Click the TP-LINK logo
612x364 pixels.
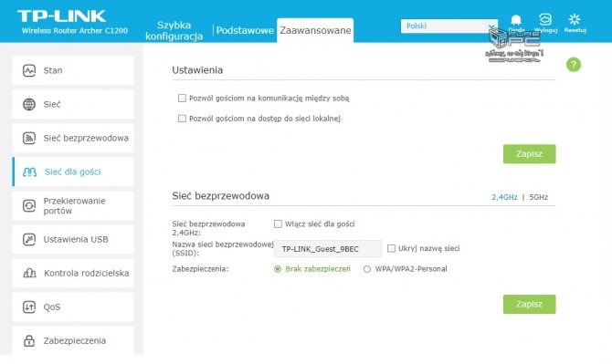tap(61, 16)
